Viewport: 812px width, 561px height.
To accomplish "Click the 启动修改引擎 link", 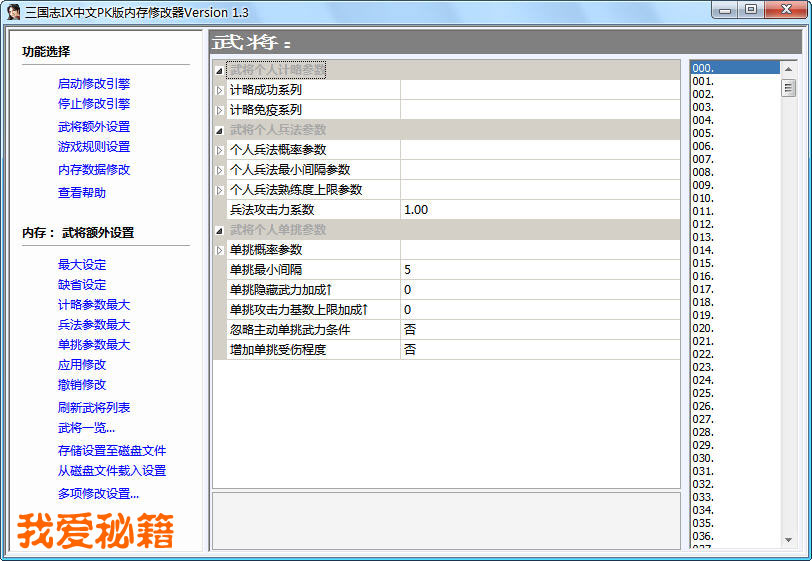I will coord(94,84).
